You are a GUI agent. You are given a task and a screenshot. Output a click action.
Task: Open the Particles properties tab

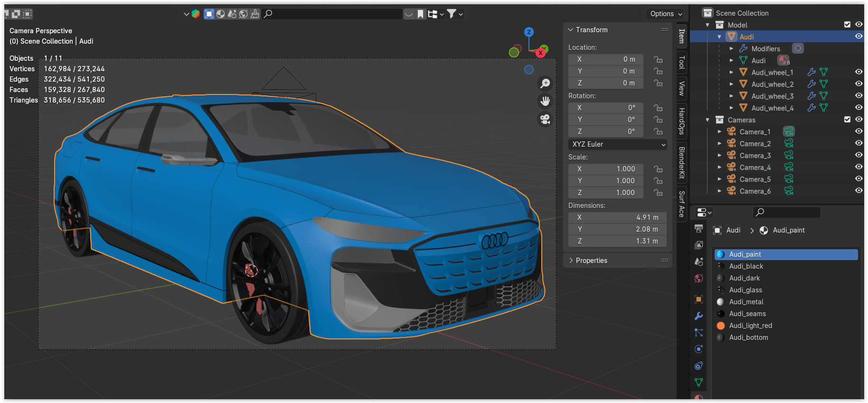(x=698, y=333)
